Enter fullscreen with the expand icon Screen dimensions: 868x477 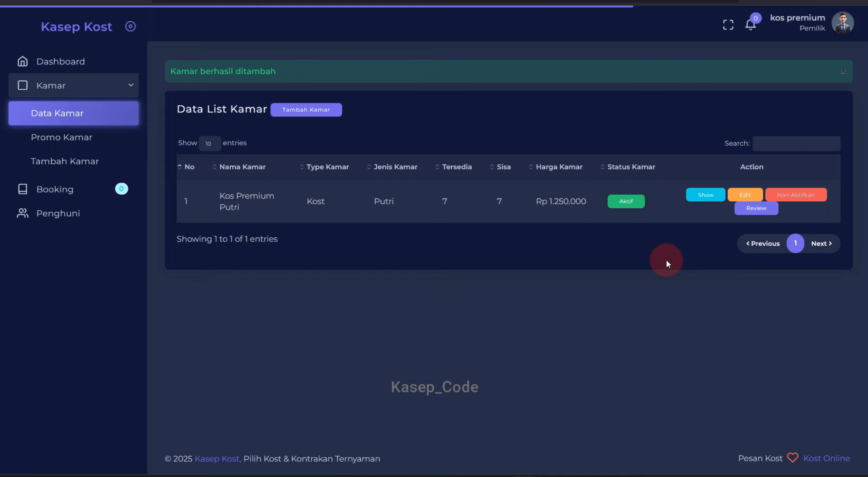pos(728,25)
